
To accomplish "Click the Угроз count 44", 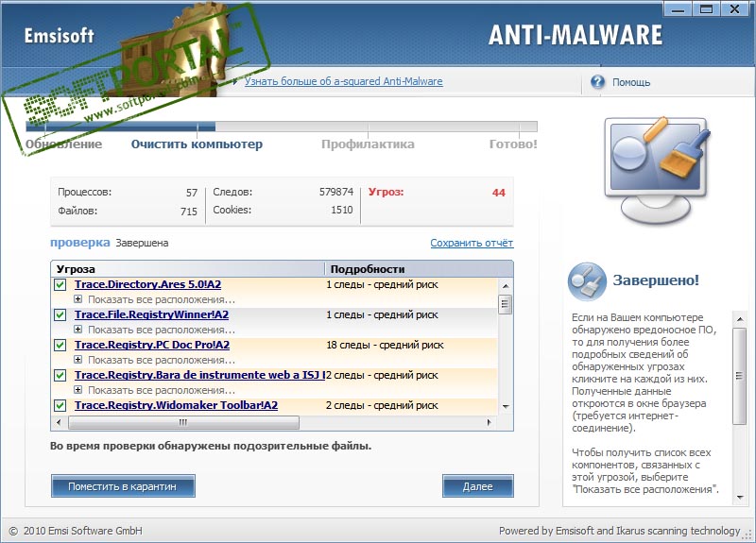I will (x=499, y=193).
